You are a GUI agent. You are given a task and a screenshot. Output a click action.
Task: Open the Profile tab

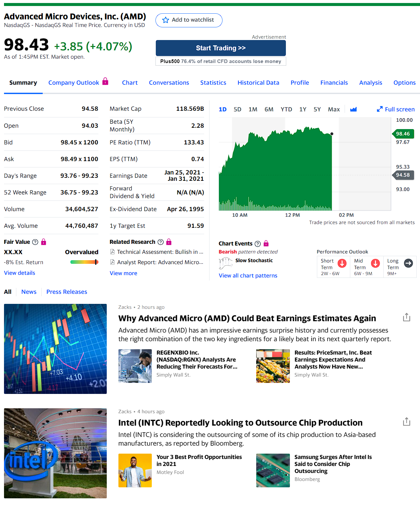pos(300,83)
